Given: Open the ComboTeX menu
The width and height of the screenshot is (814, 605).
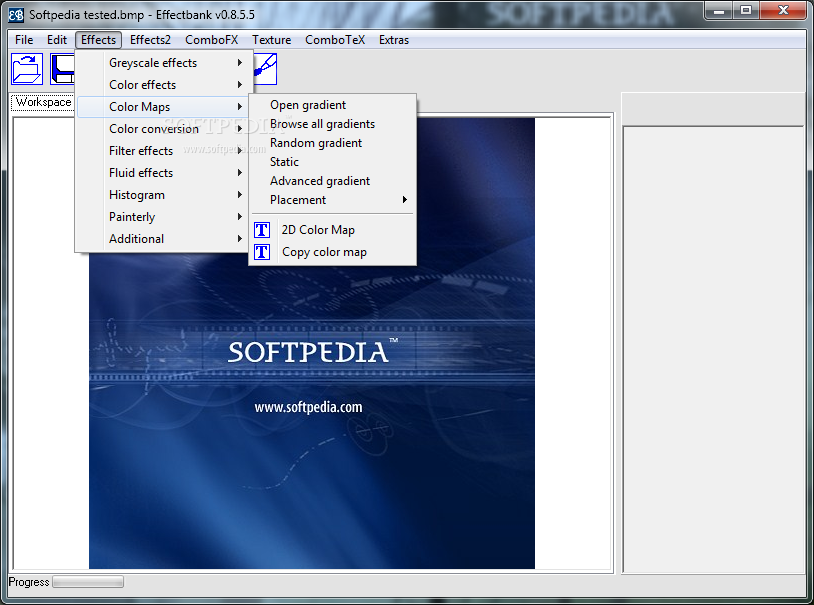Looking at the screenshot, I should (335, 40).
